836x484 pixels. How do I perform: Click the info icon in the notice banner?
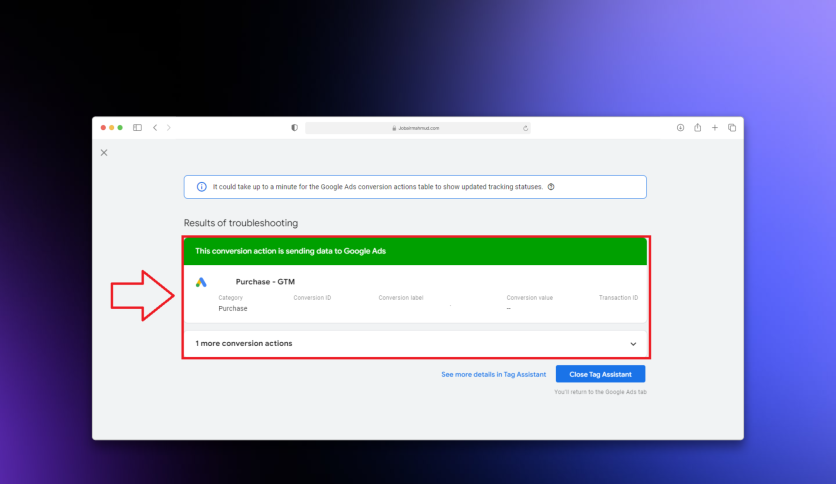(202, 187)
